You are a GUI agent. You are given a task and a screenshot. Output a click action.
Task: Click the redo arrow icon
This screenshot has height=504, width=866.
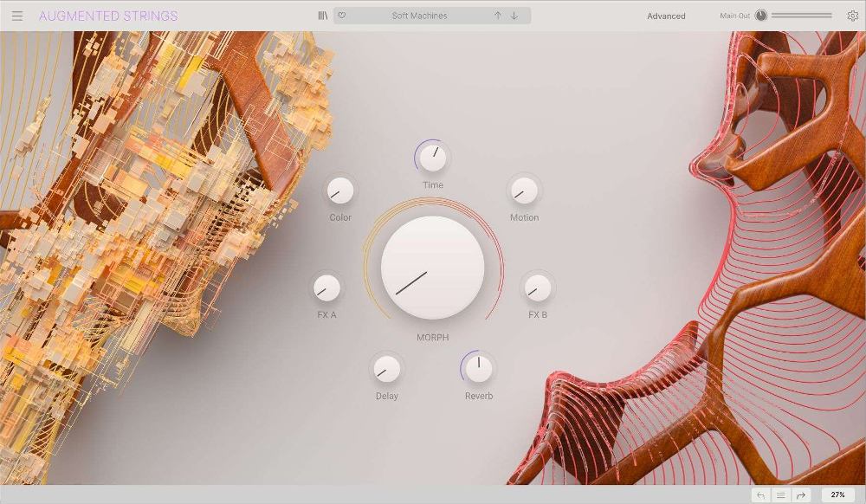[803, 494]
